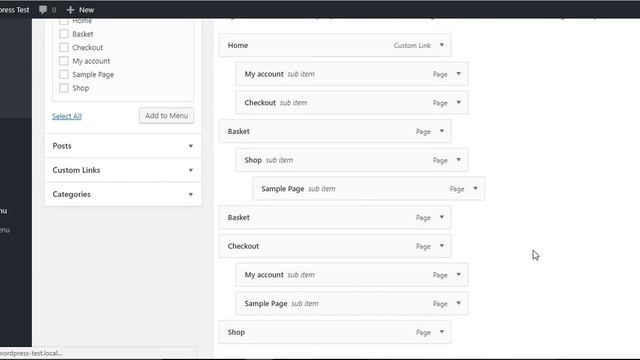
Task: Expand the Posts accordion section
Action: (123, 146)
